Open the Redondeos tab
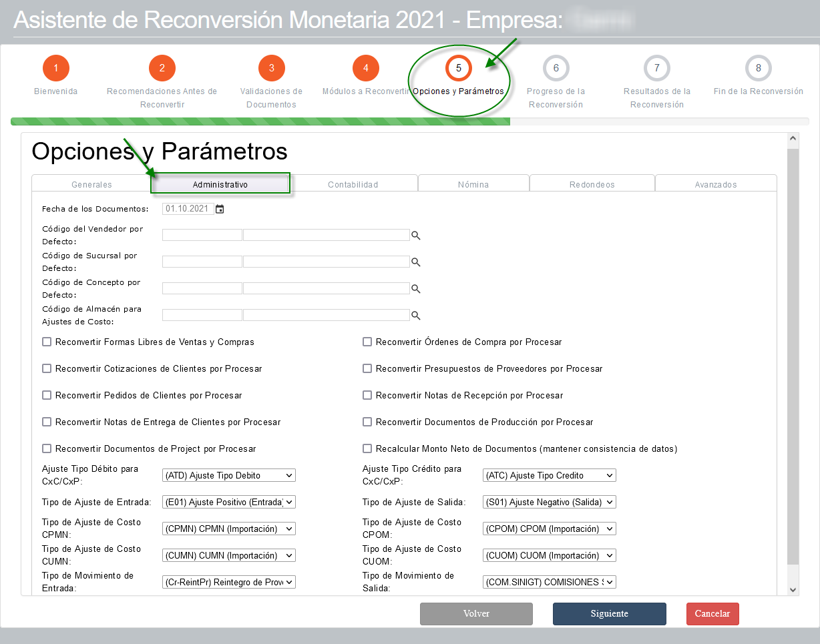 click(x=592, y=184)
